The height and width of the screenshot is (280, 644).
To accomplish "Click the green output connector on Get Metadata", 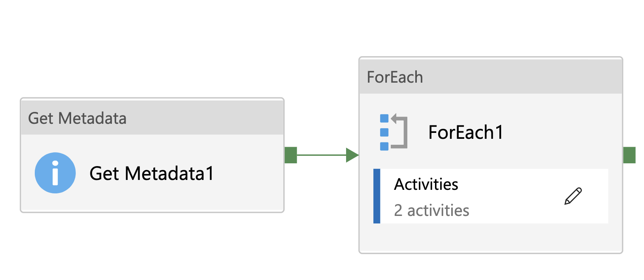I will [291, 155].
